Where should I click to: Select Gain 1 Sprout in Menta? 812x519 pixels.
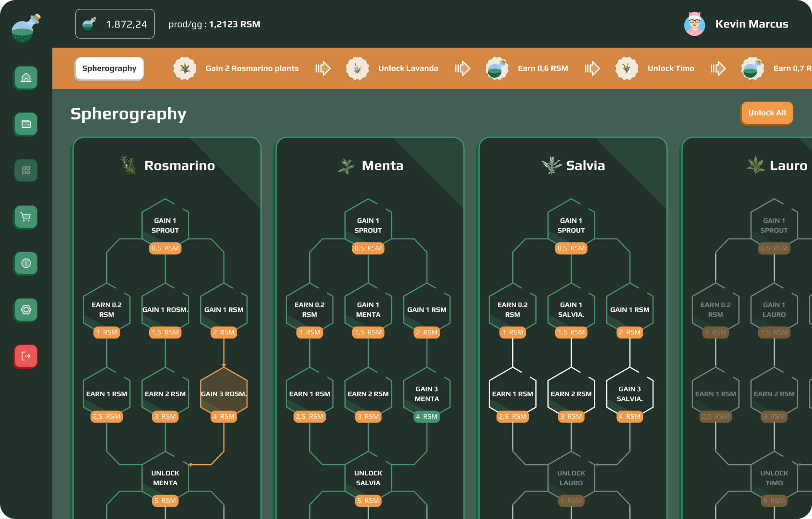point(368,225)
